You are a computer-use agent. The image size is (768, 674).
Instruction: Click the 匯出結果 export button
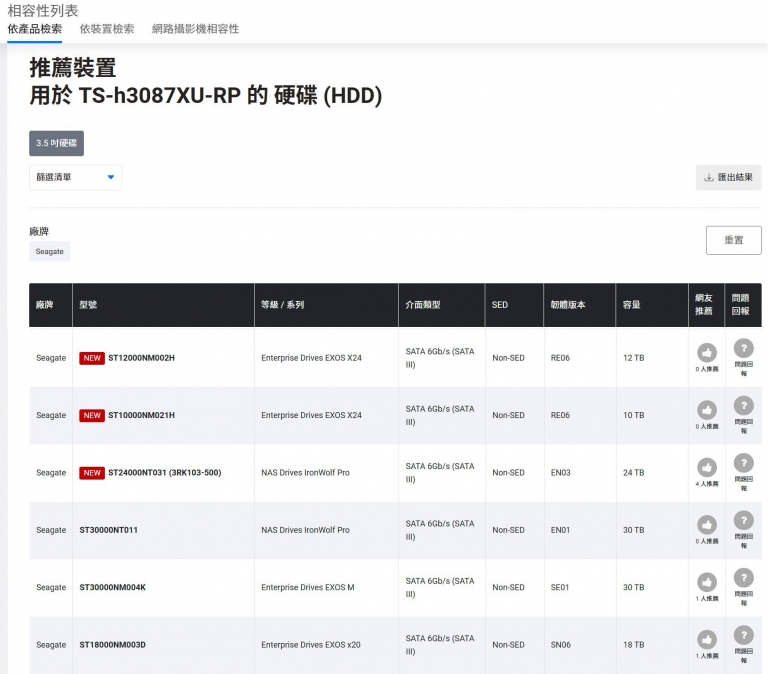tap(728, 177)
